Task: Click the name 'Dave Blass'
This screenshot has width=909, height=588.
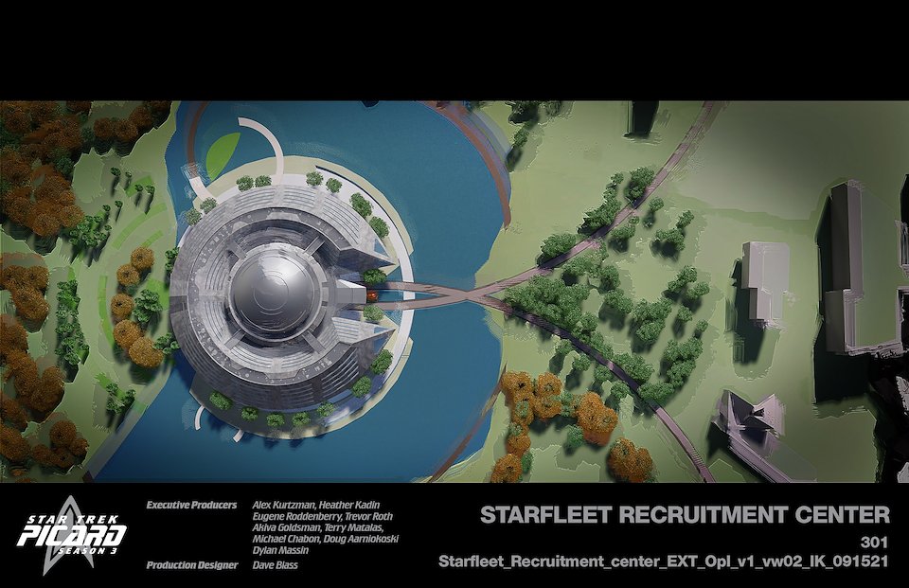Action: coord(275,565)
